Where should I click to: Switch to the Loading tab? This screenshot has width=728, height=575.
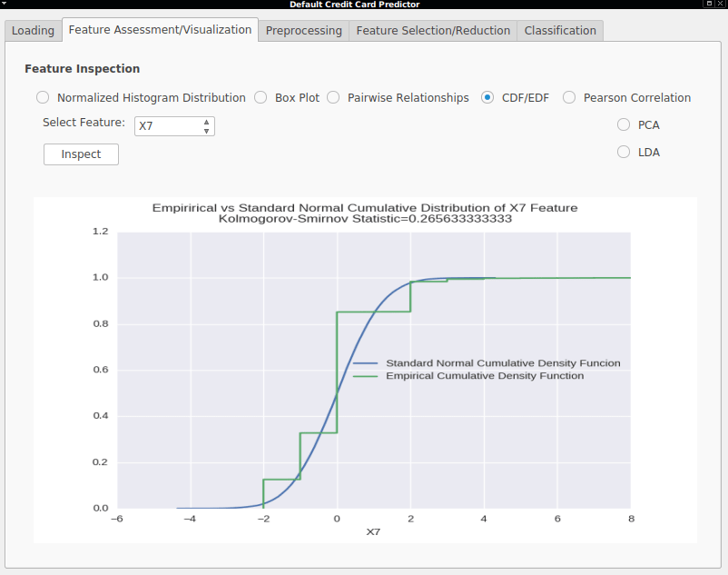[33, 31]
